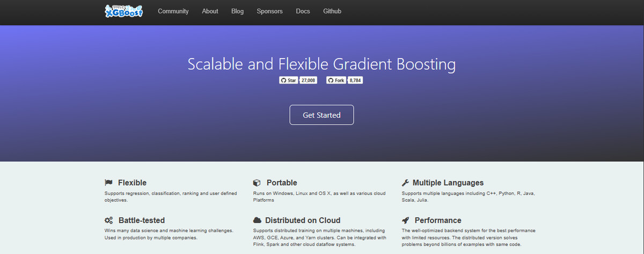644x254 pixels.
Task: Open the Github nav link
Action: 332,11
